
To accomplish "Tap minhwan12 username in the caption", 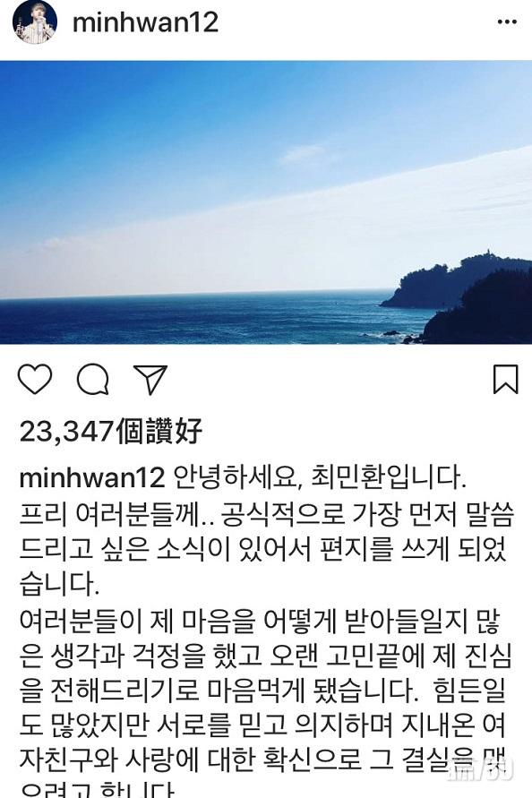I will 92,478.
